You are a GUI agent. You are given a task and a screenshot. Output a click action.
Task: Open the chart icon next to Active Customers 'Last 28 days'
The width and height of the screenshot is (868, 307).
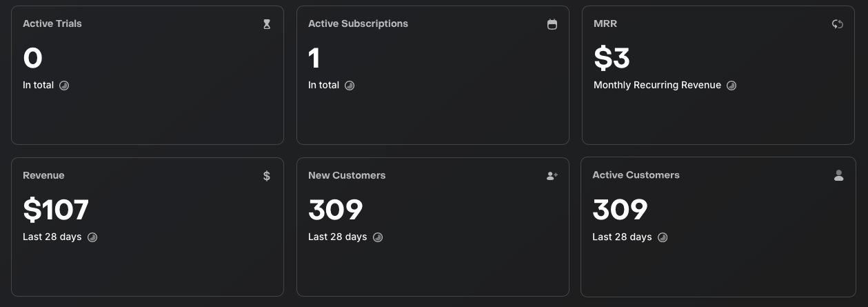(x=663, y=237)
